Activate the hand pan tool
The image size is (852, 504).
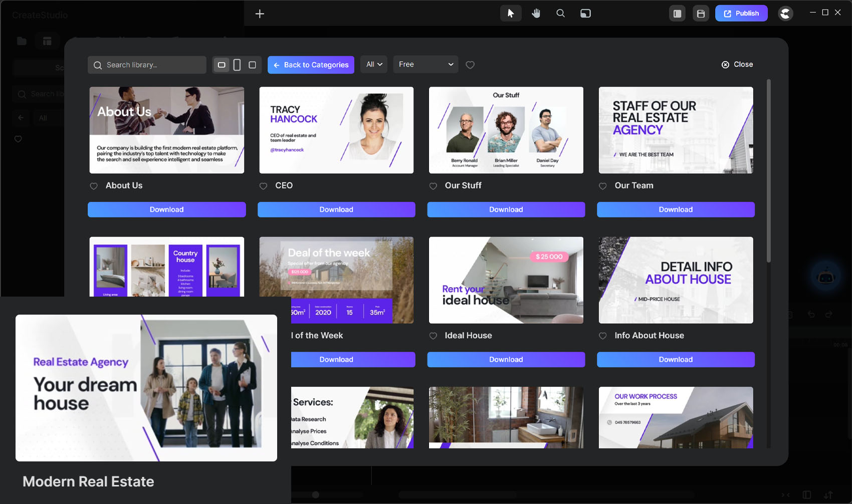(x=536, y=14)
